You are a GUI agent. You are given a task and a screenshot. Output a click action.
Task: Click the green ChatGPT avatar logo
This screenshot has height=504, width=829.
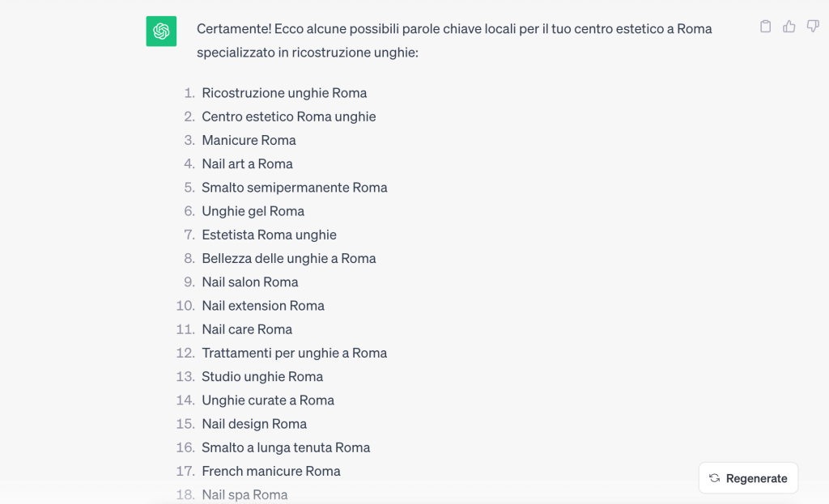coord(161,32)
